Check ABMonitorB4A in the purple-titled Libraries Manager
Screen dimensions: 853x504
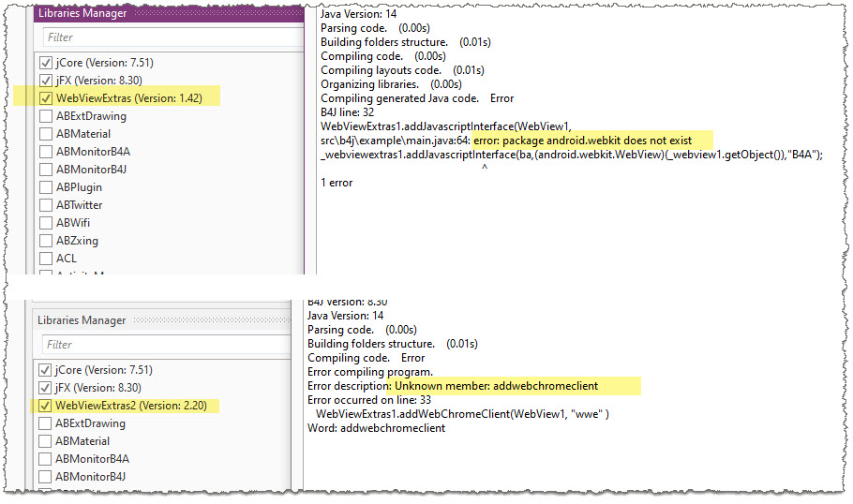pyautogui.click(x=46, y=152)
